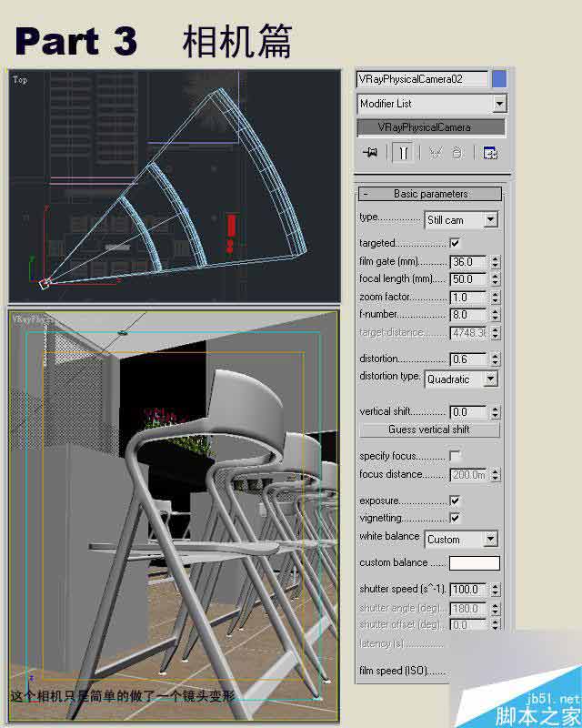Click the pin stack icon

tap(370, 152)
